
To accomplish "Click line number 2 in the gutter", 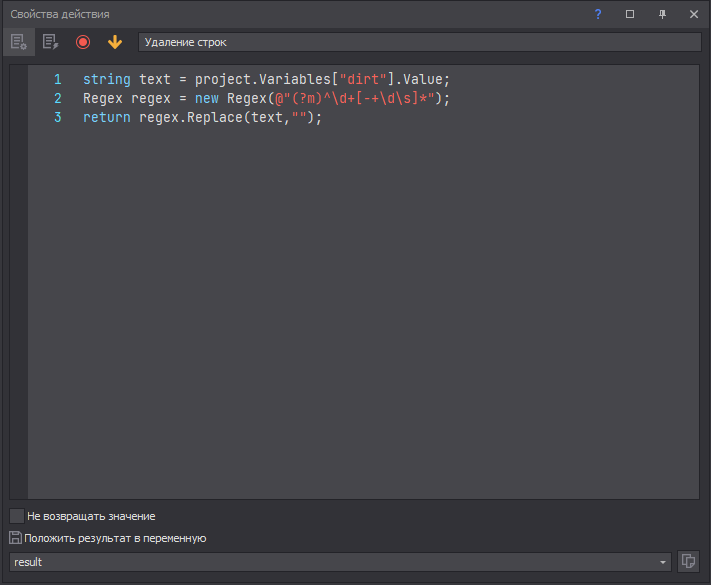I will point(58,98).
